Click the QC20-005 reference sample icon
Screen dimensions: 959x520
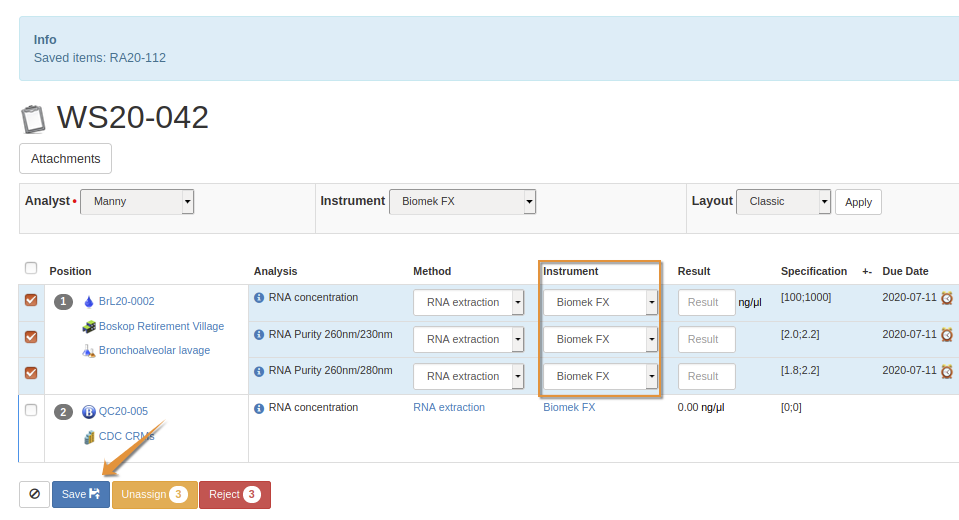(x=89, y=411)
